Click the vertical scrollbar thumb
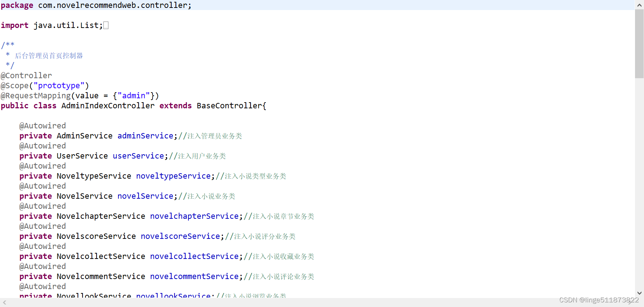Image resolution: width=644 pixels, height=307 pixels. (639, 44)
